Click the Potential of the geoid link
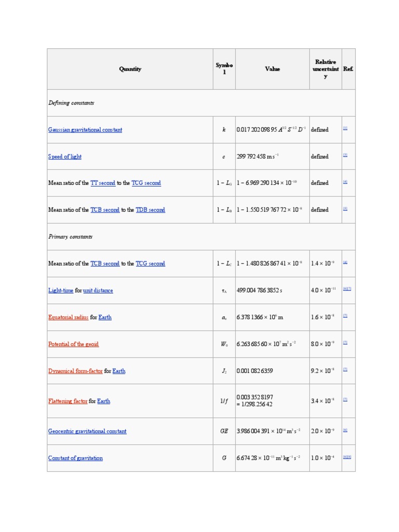Image resolution: width=399 pixels, height=532 pixels. (x=73, y=344)
